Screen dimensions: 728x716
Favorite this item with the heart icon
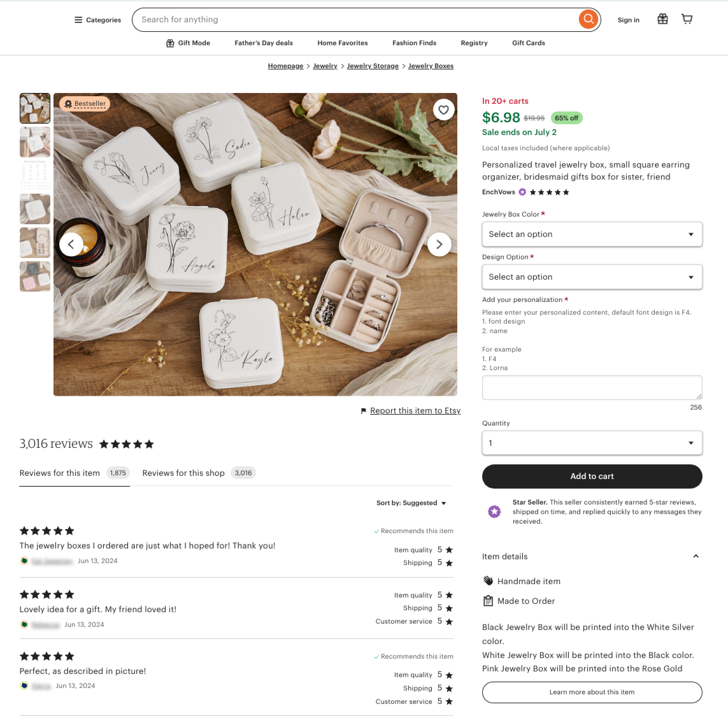pyautogui.click(x=443, y=110)
